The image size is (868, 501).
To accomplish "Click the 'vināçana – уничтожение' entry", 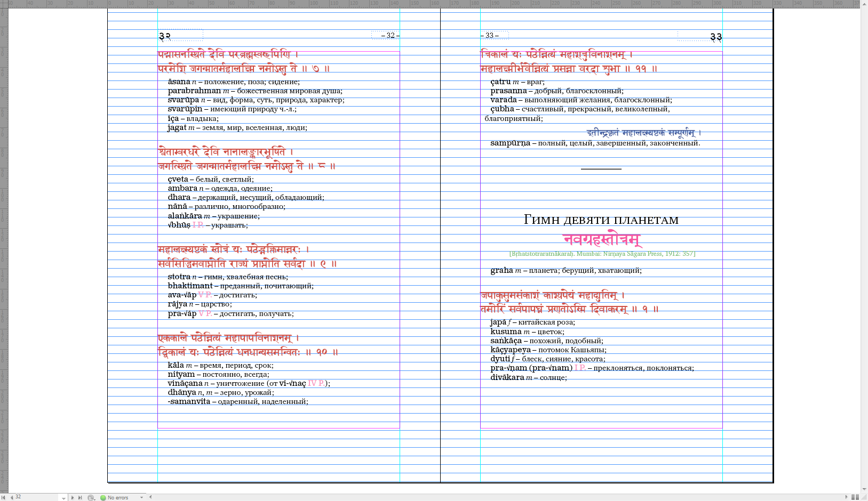I will point(249,383).
